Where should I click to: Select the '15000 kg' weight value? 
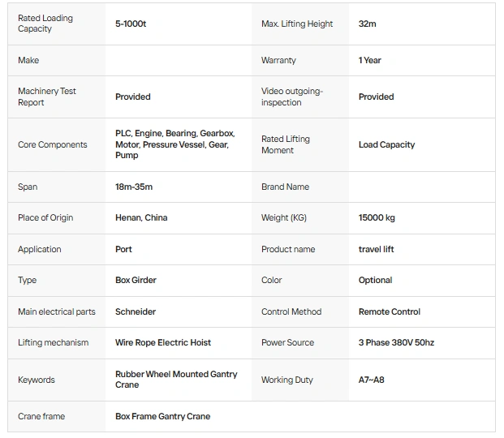(377, 217)
